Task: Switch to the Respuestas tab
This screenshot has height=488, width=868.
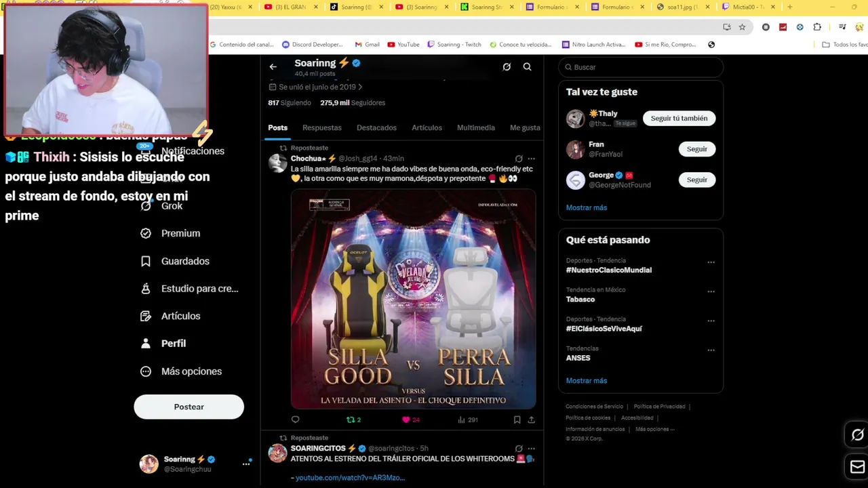Action: [322, 127]
